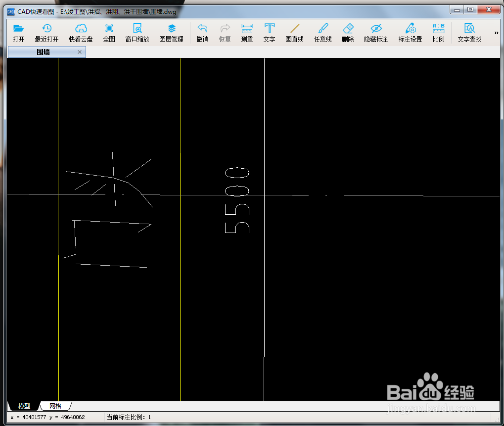Undo the last action with 撤销
This screenshot has width=504, height=426.
pos(202,33)
